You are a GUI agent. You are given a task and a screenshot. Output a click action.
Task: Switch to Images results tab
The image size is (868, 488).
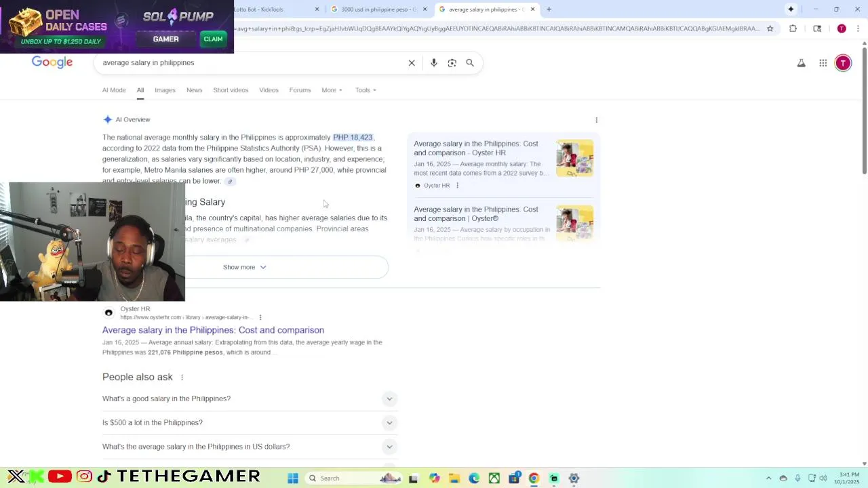pyautogui.click(x=165, y=90)
